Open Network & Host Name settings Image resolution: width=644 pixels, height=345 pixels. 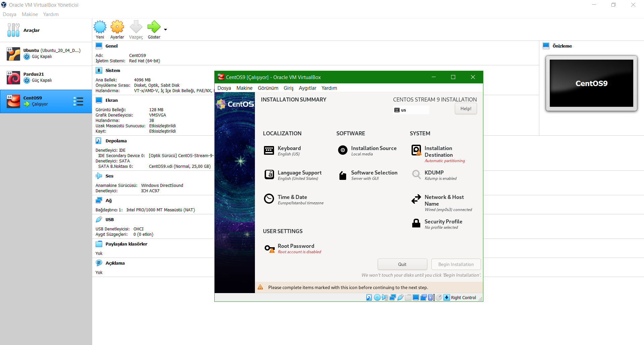(x=441, y=203)
